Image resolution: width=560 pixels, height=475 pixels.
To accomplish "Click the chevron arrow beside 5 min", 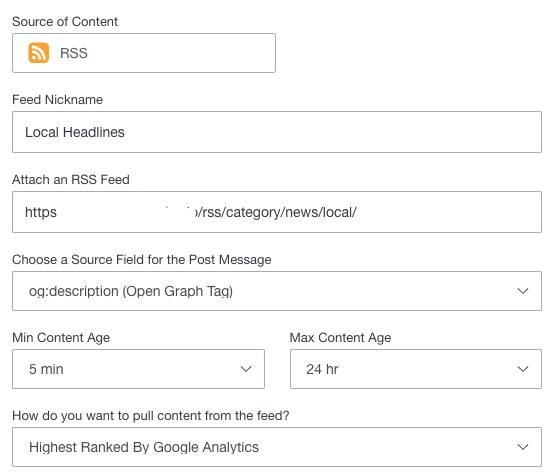I will point(246,369).
